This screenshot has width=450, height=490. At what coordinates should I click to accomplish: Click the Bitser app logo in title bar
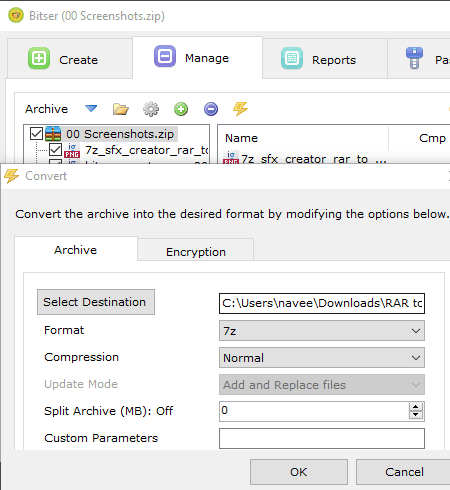tap(16, 15)
